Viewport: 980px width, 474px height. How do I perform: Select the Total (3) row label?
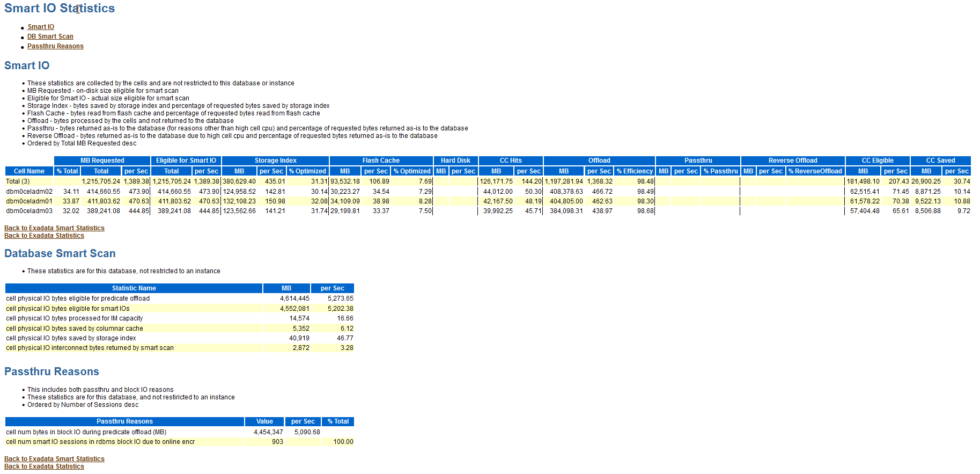tap(18, 181)
